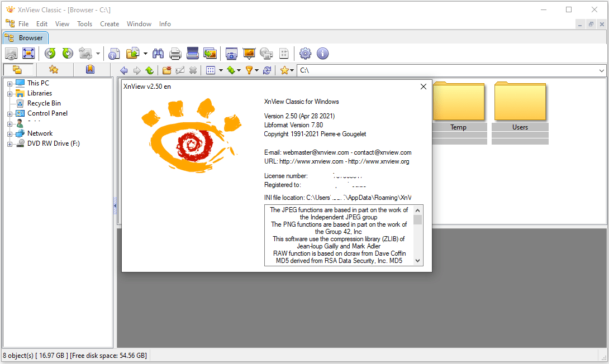Open the lossless transformations dropdown arrow
The height and width of the screenshot is (364, 609).
(x=98, y=54)
